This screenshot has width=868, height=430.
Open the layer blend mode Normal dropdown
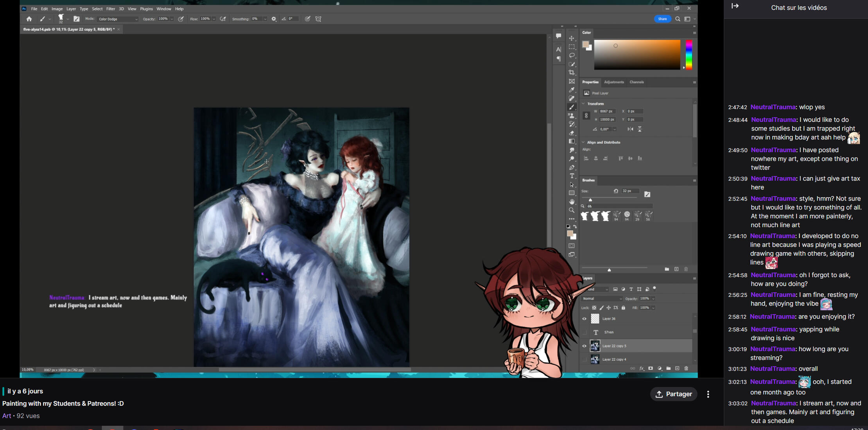601,299
